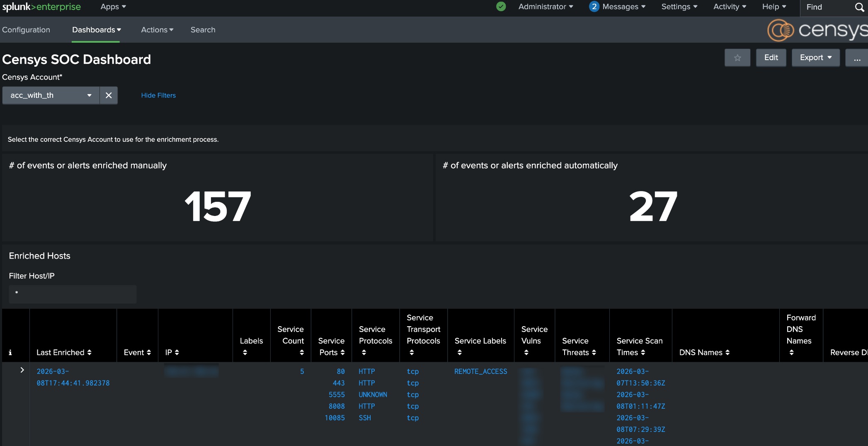Switch to the Search tab

(x=203, y=30)
